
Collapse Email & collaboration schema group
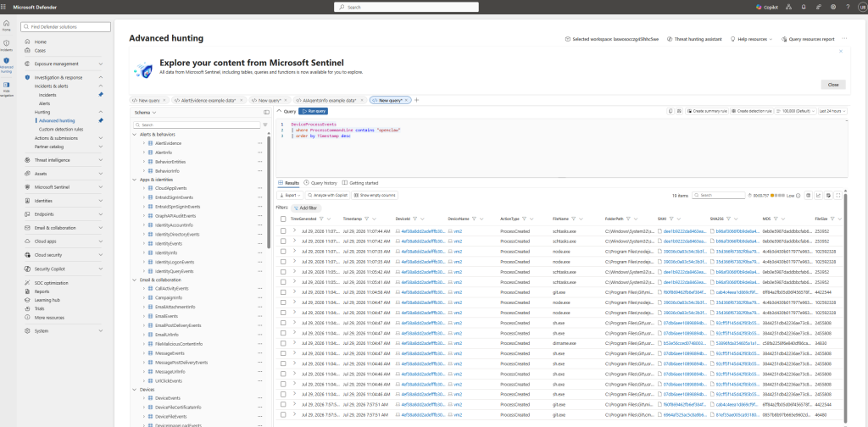click(135, 280)
